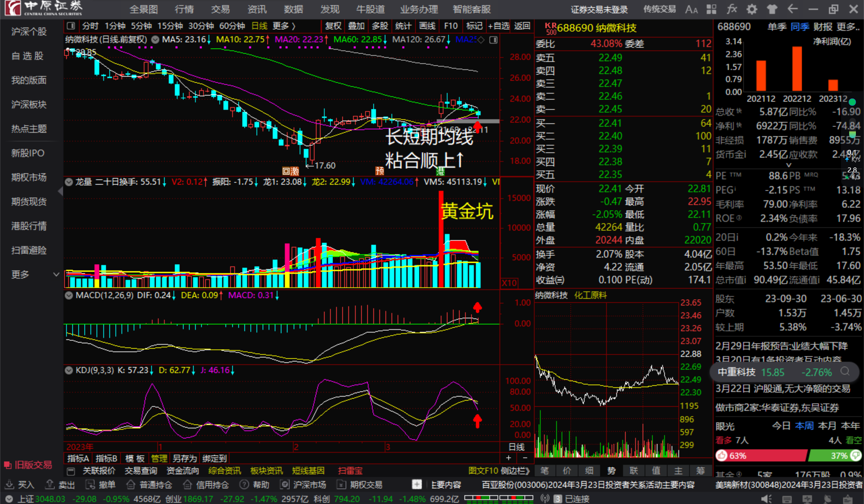Click the 买入 buy button
Screen dimensions: 864x504
pos(20,485)
